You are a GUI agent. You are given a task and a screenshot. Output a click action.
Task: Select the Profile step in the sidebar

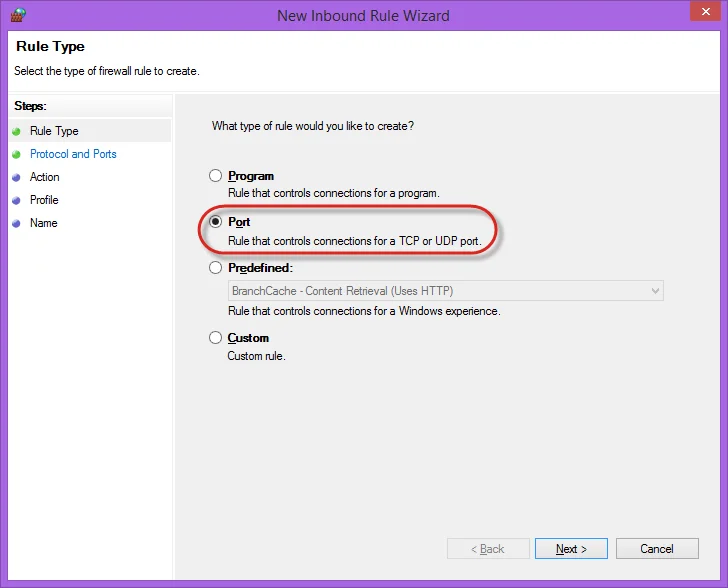[x=44, y=200]
